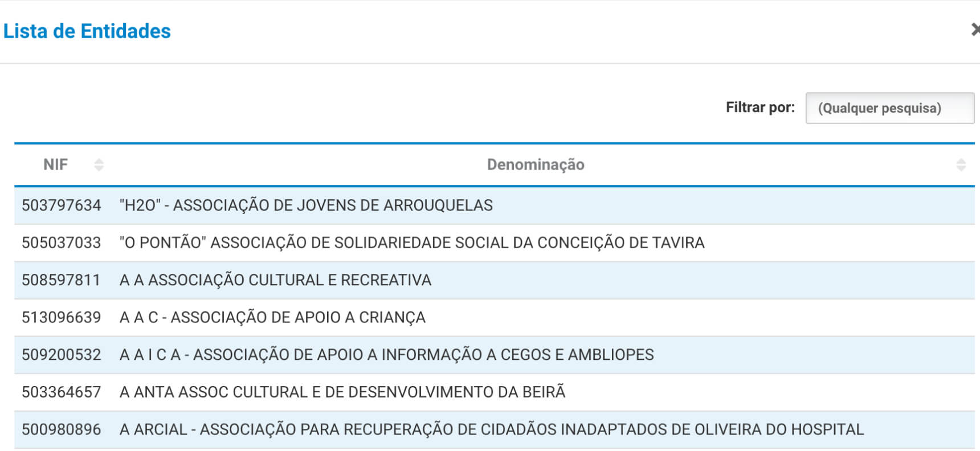Image resolution: width=980 pixels, height=451 pixels.
Task: Close the Lista de Entidades dialog
Action: 975,30
